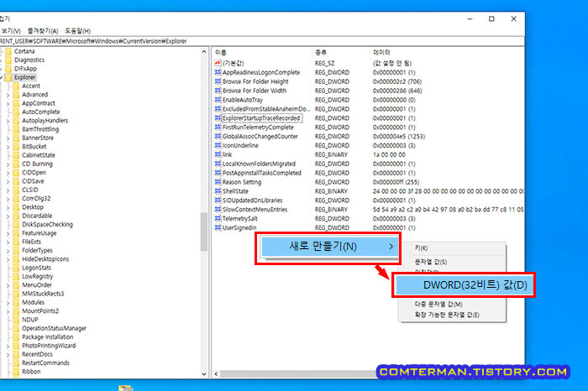Click the FileExts folder icon
The width and height of the screenshot is (588, 391).
[x=16, y=242]
